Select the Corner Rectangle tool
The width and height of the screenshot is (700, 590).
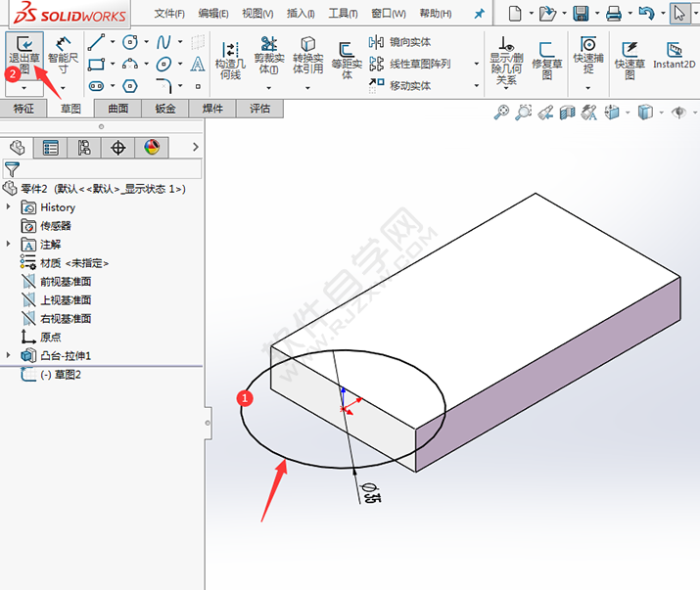click(96, 65)
